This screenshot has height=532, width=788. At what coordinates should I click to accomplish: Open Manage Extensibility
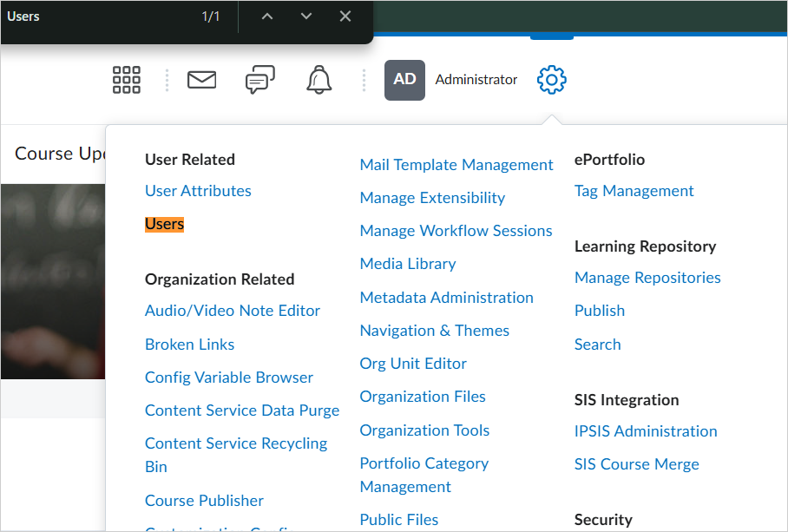[432, 197]
